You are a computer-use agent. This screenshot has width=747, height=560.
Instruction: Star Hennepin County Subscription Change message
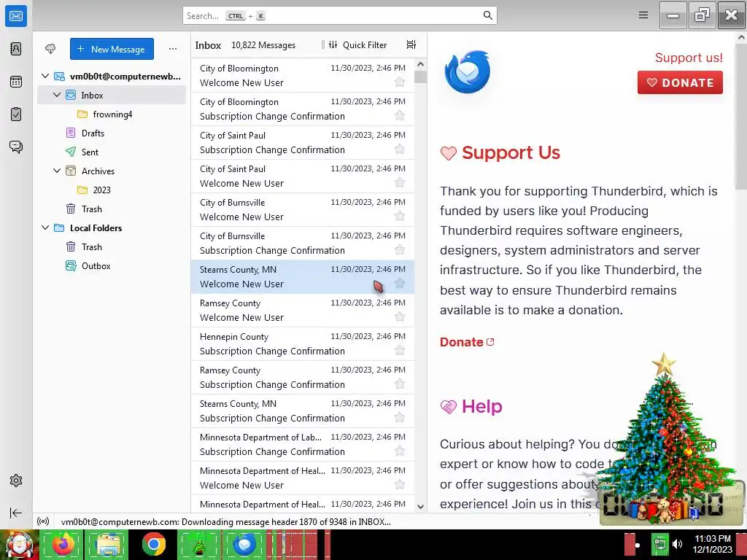[x=400, y=351]
